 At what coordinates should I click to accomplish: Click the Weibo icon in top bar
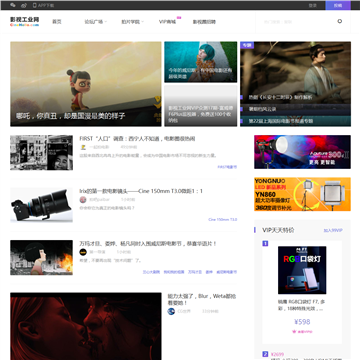[24, 5]
